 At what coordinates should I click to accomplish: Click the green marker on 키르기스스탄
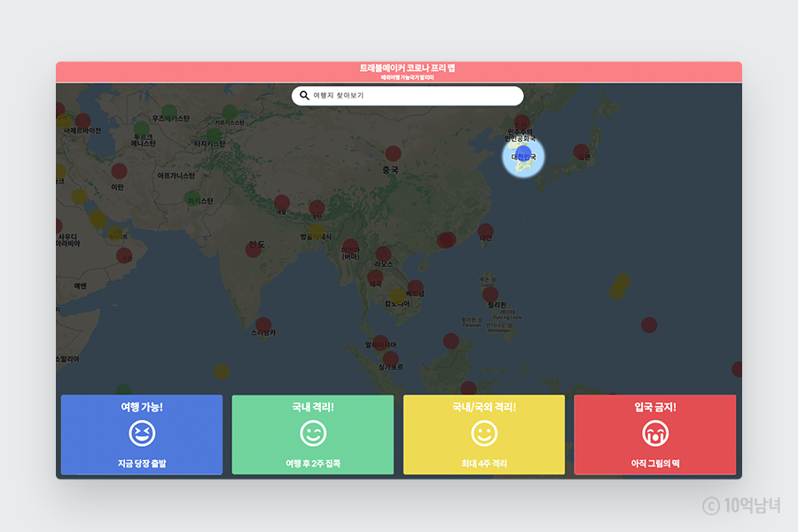click(230, 112)
